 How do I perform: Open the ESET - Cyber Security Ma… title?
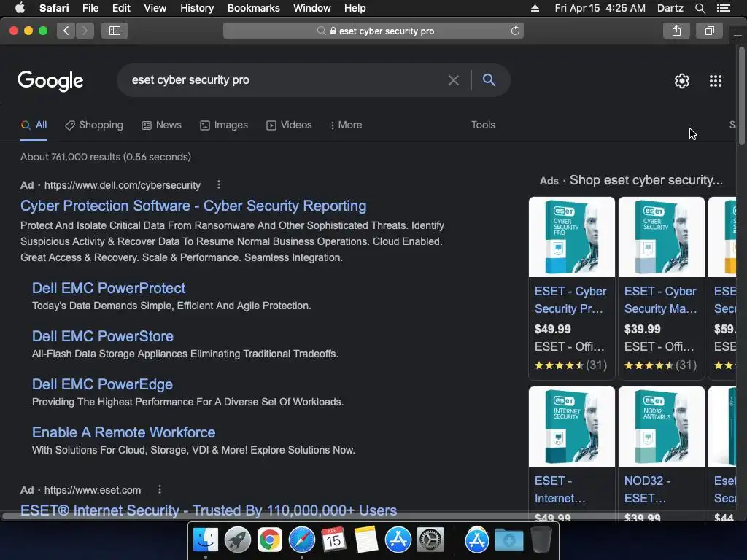coord(660,300)
